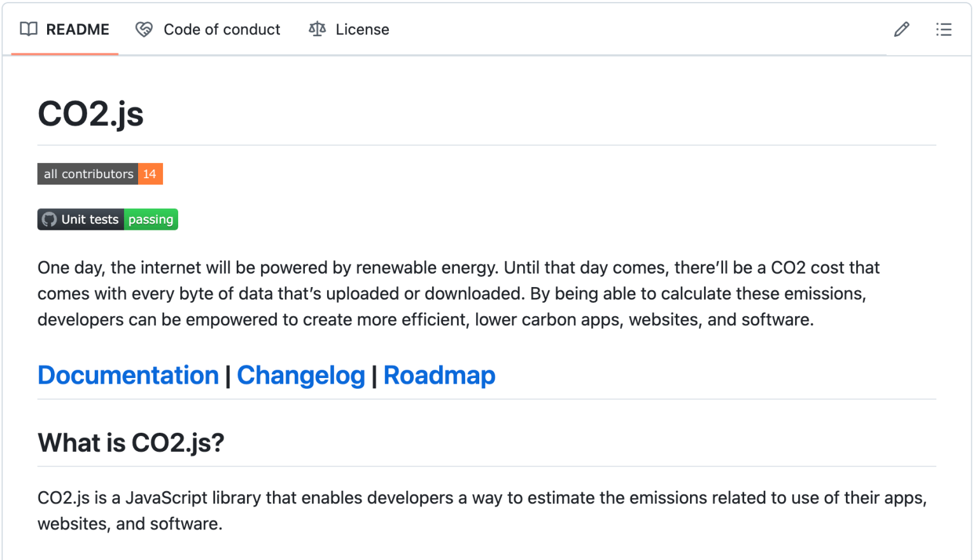Open the Code of conduct tab
Screen dimensions: 977x560
[x=221, y=29]
